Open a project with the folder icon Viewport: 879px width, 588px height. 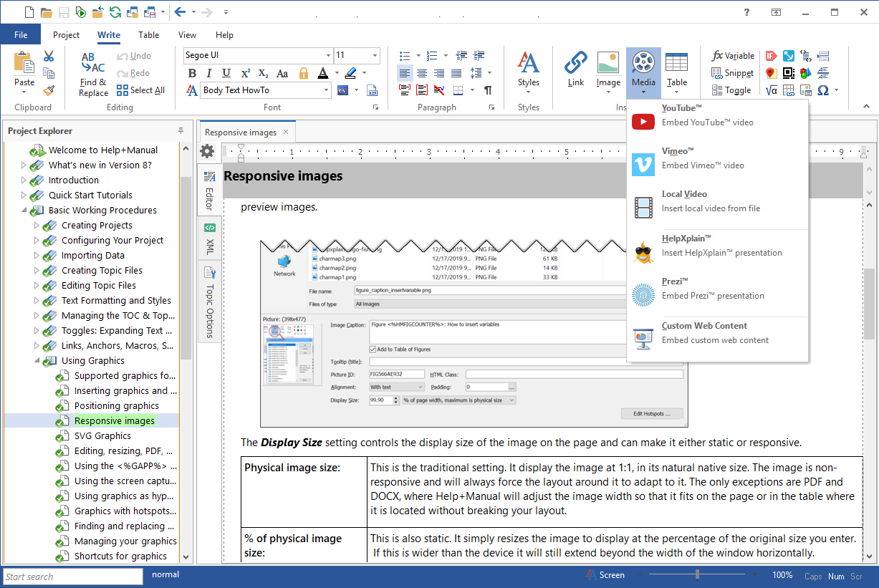point(46,12)
